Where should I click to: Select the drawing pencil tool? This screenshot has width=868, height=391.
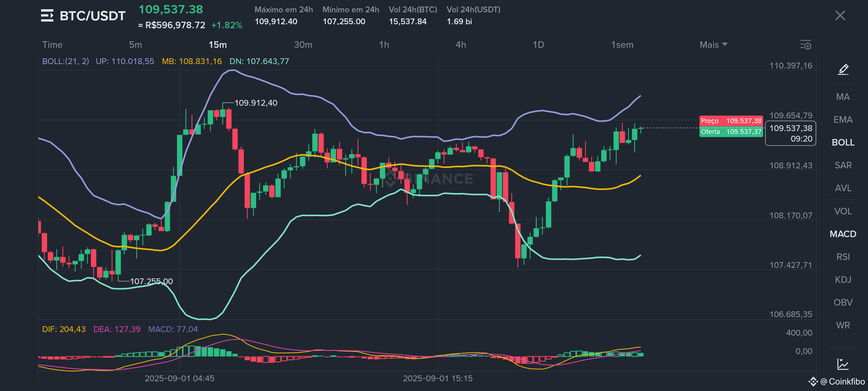coord(843,69)
